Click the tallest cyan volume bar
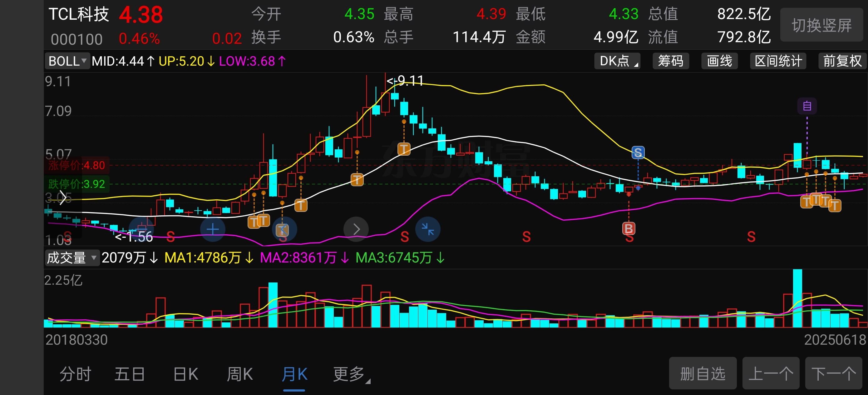The width and height of the screenshot is (868, 395). pos(797,298)
